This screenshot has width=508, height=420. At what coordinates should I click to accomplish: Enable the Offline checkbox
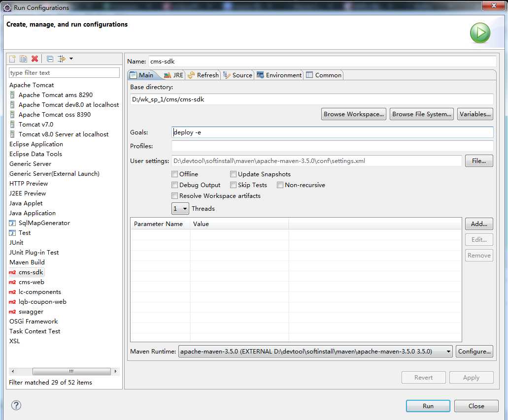point(174,174)
